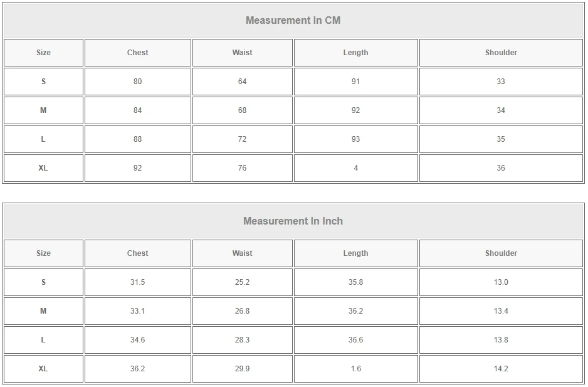588x387 pixels.
Task: Click the size L length value 36.6
Action: pos(355,340)
